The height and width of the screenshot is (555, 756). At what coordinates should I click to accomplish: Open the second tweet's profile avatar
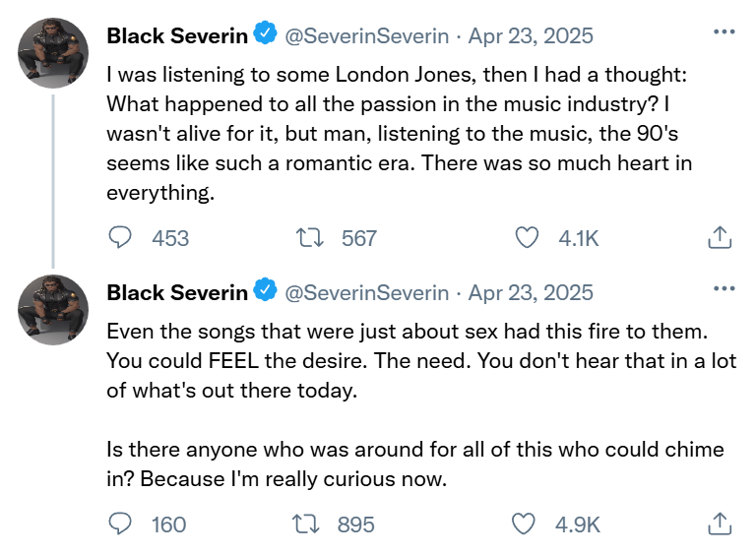tap(54, 309)
